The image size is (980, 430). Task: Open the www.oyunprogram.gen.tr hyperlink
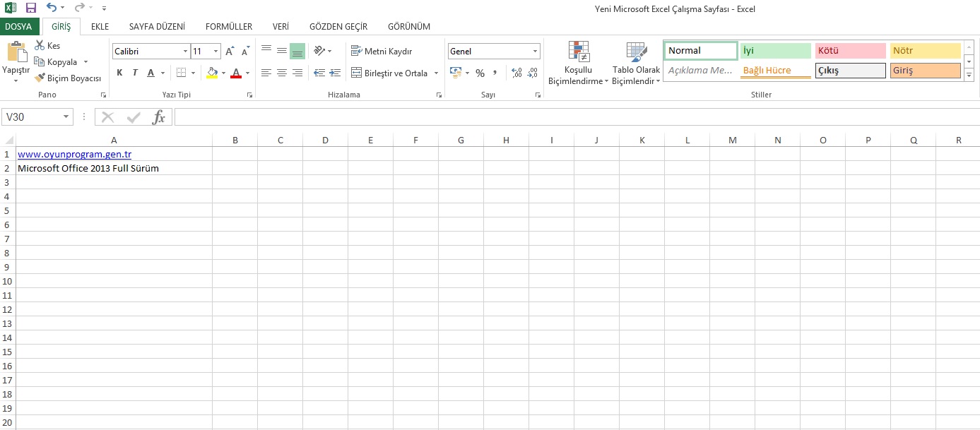pyautogui.click(x=74, y=155)
